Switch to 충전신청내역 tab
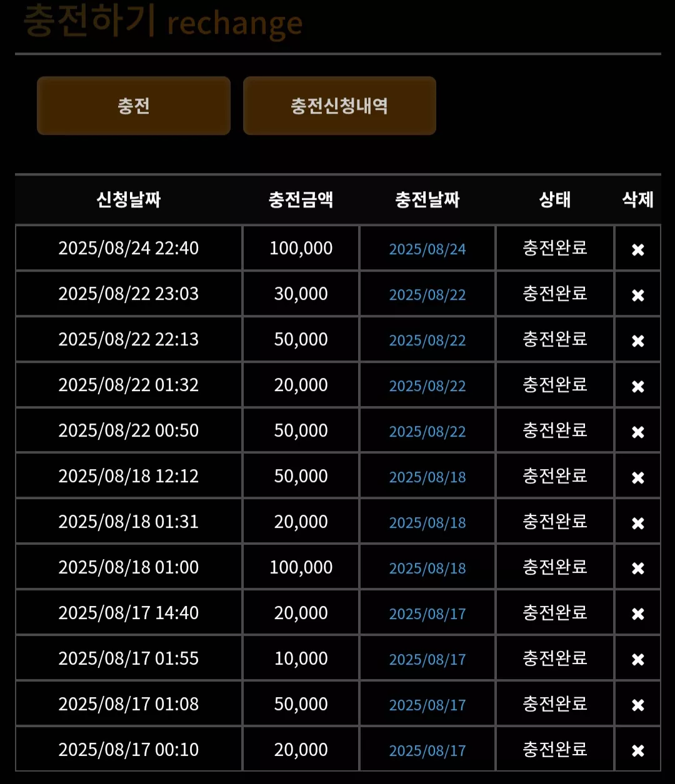Image resolution: width=675 pixels, height=784 pixels. (x=339, y=106)
